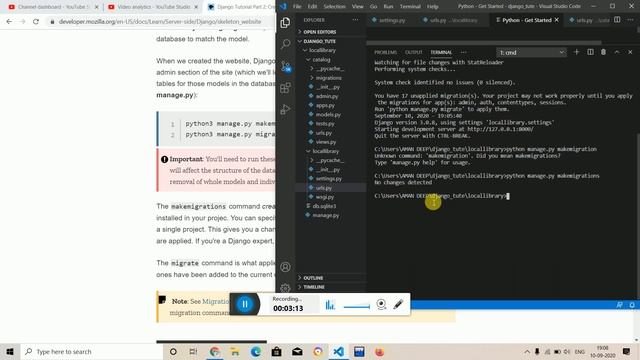The image size is (640, 360).
Task: Split the terminal panel
Action: click(x=590, y=52)
